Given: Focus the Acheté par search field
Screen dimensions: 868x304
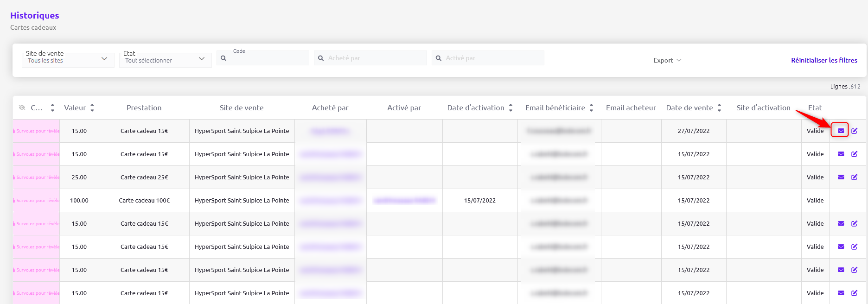Looking at the screenshot, I should (370, 58).
